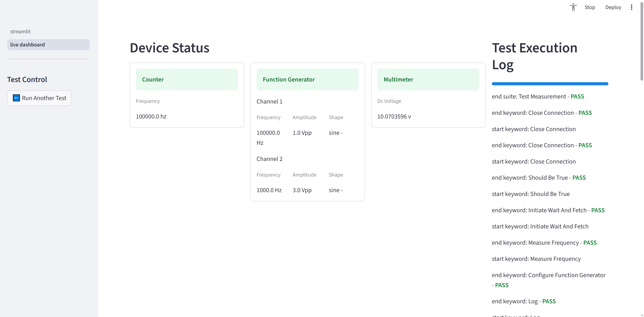
Task: Click the Deploy button
Action: [613, 7]
